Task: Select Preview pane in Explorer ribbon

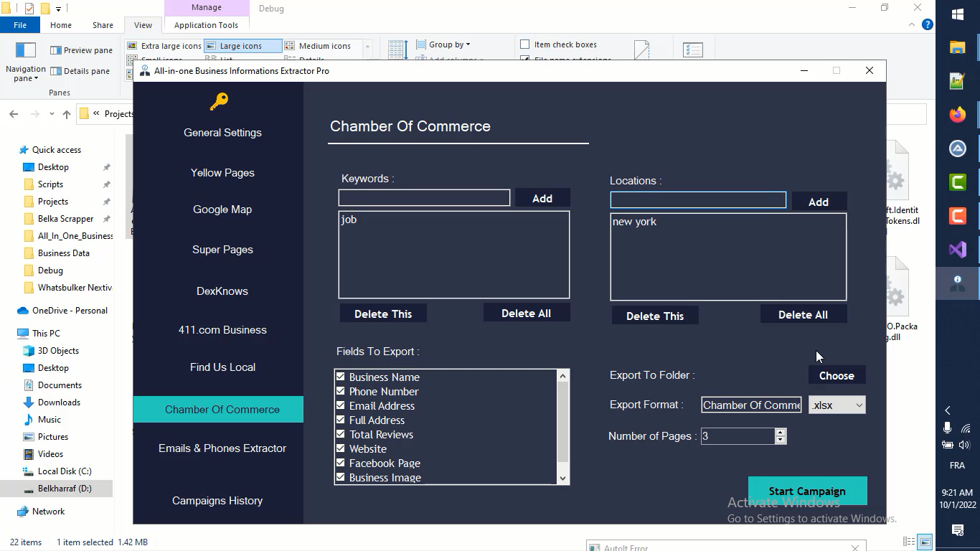Action: (81, 50)
